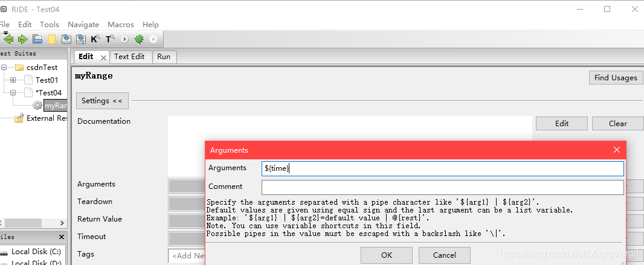Click the stop test run icon

point(153,40)
